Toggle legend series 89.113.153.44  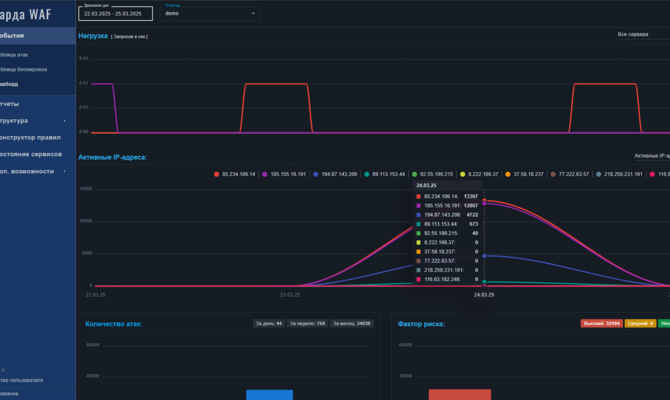385,174
